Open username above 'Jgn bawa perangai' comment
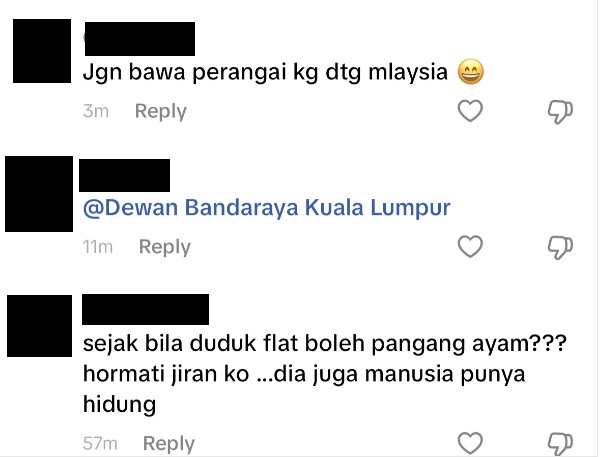600x457 pixels. 140,39
